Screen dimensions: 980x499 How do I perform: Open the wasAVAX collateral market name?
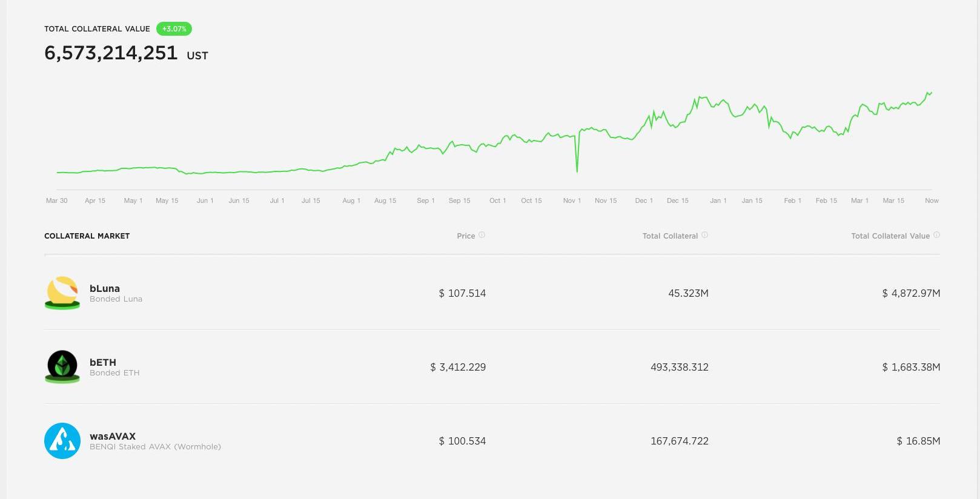click(x=113, y=437)
